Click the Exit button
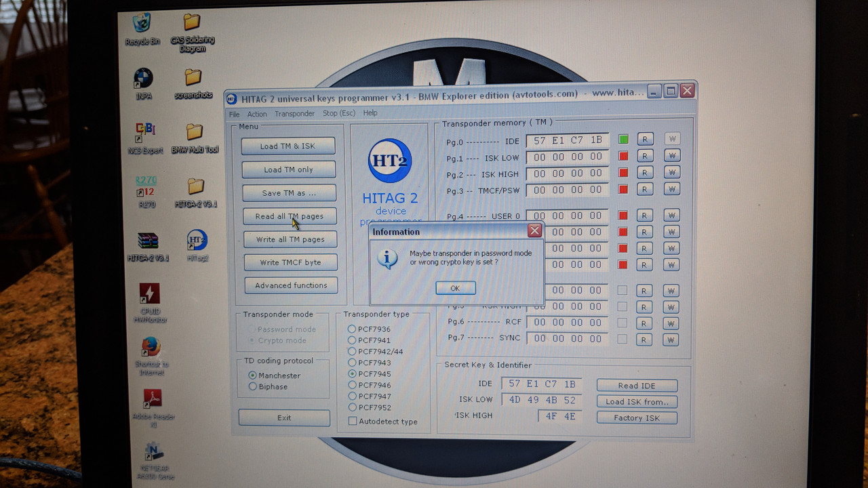868x488 pixels. click(284, 418)
